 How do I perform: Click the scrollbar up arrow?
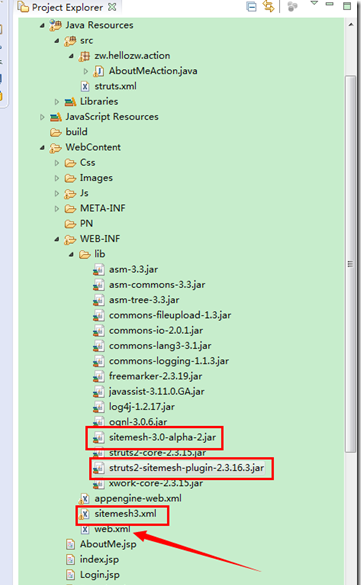tap(351, 25)
